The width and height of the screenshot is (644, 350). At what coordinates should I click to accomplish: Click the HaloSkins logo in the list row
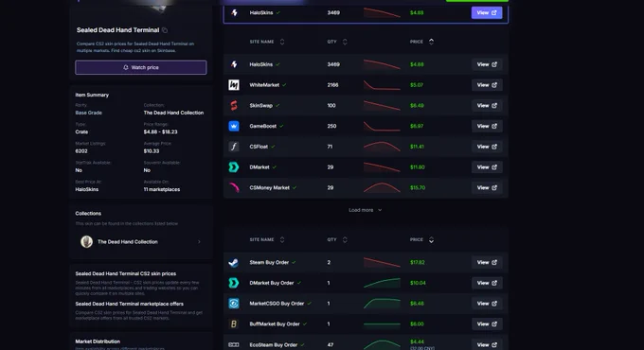[234, 64]
